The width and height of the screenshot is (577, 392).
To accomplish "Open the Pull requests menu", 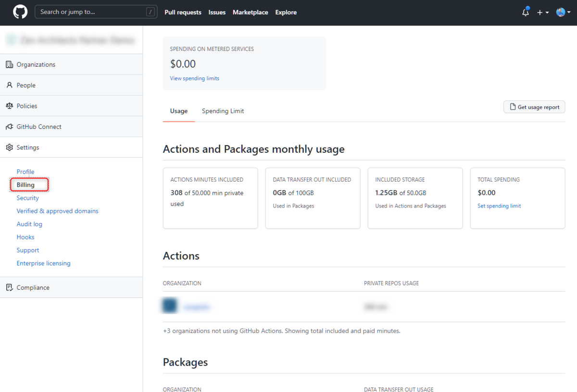I will [183, 12].
